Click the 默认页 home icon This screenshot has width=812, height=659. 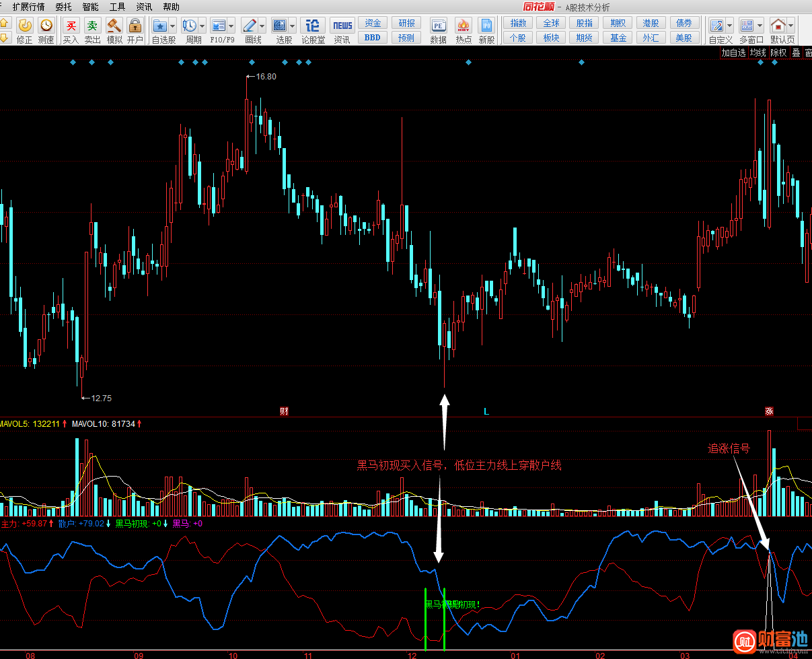click(778, 26)
